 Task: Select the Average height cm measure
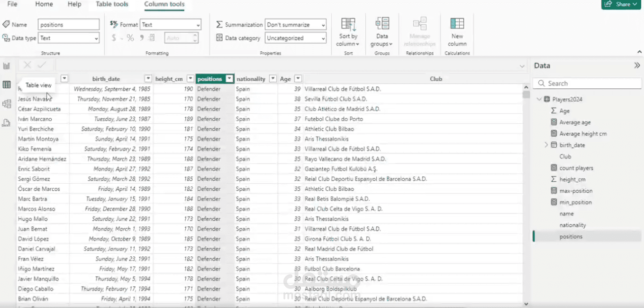pos(583,133)
